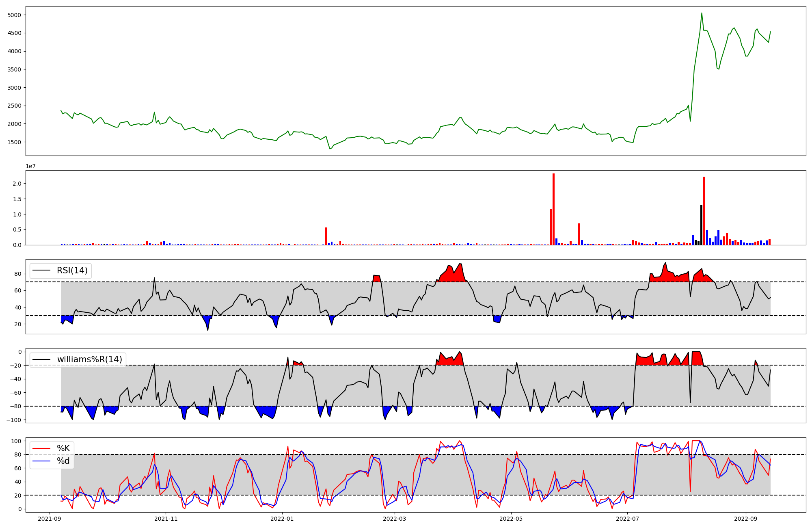
Task: Click the 5000 price axis tick label
Action: [14, 15]
